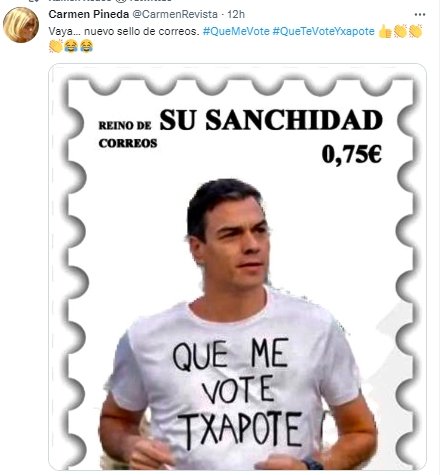
Task: Follow the #QueTeVoteYxapote hashtag
Action: (x=324, y=31)
